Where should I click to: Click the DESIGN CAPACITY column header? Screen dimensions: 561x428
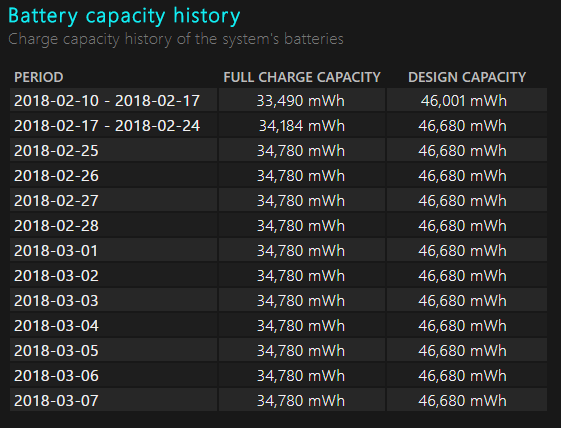(467, 77)
